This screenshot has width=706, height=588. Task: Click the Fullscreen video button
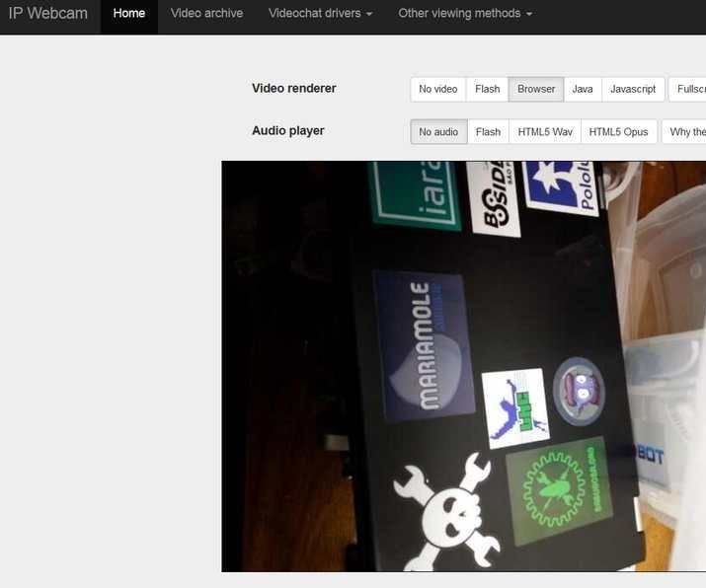pyautogui.click(x=687, y=89)
